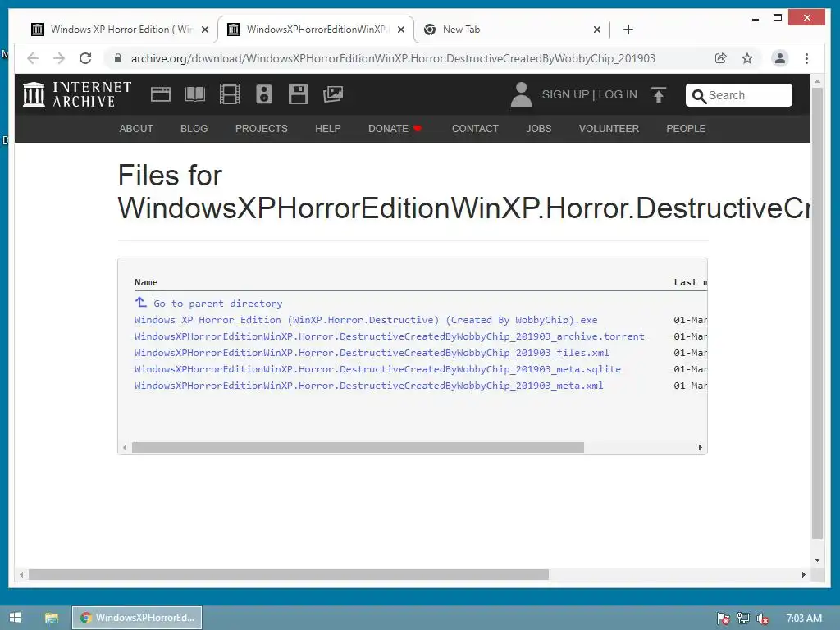Click the Search input field

739,95
